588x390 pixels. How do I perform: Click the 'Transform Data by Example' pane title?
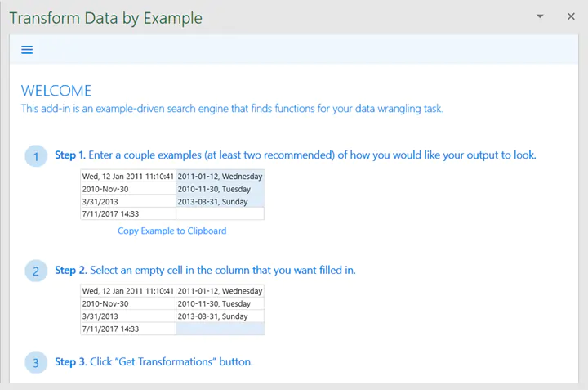pos(105,18)
